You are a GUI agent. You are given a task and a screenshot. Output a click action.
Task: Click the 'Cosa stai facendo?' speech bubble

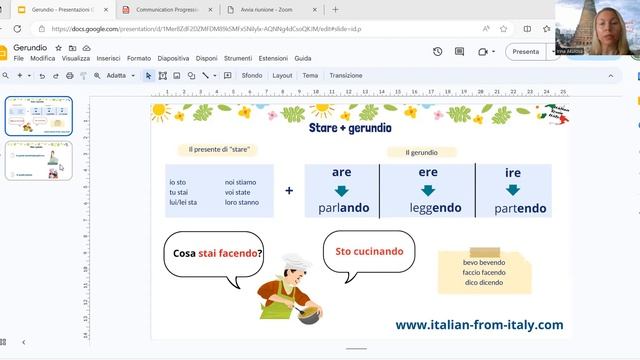[214, 260]
